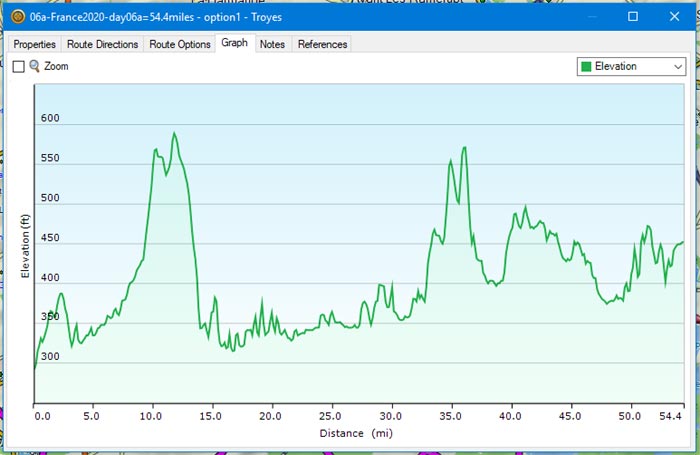Click the dropdown arrow beside Elevation
The height and width of the screenshot is (455, 700).
[678, 67]
